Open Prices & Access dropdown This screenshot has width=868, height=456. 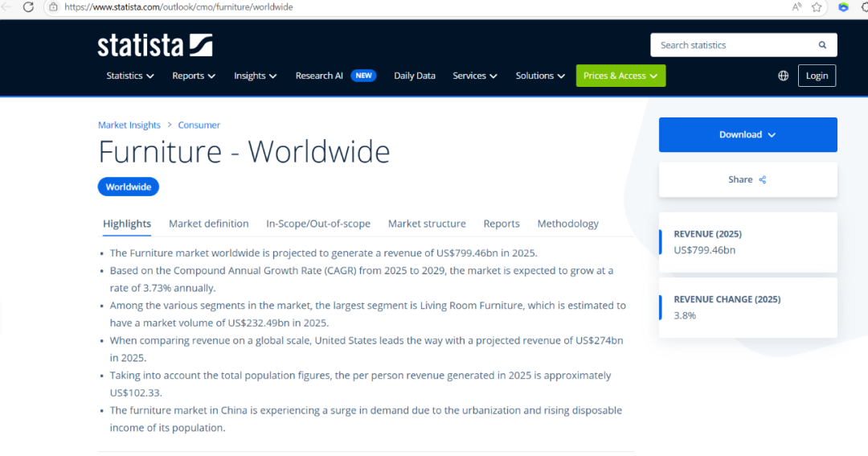click(x=620, y=76)
